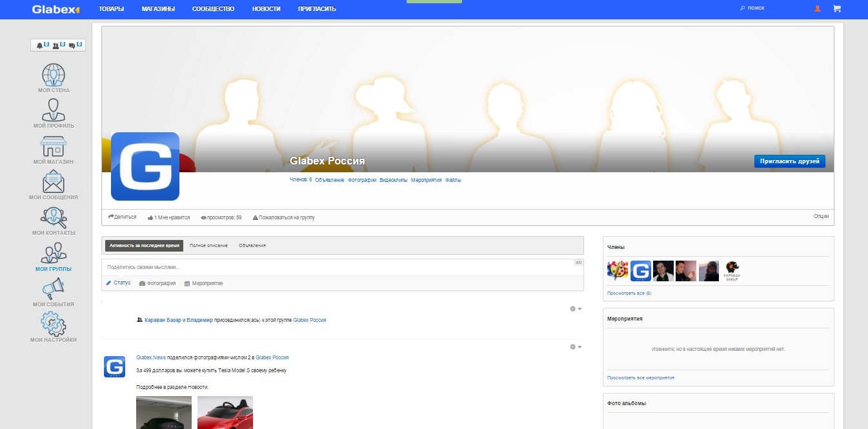Open the Новости menu
The width and height of the screenshot is (868, 429).
click(x=267, y=9)
